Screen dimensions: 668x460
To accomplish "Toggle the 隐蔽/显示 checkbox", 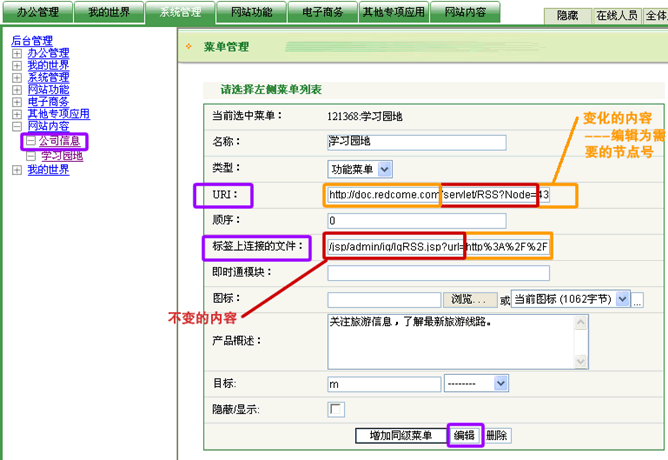I will 336,409.
